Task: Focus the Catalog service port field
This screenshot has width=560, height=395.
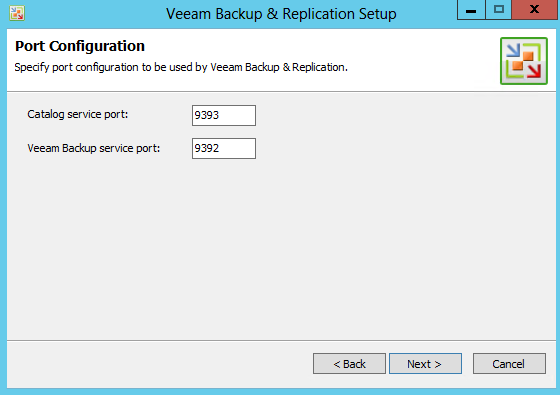Action: click(x=224, y=115)
